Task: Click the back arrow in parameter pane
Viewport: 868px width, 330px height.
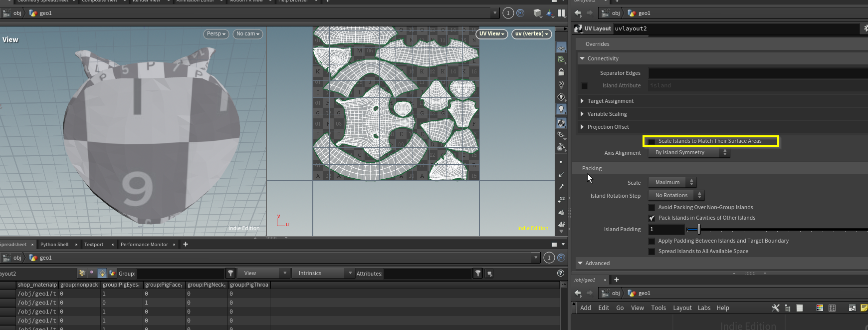Action: [x=578, y=13]
